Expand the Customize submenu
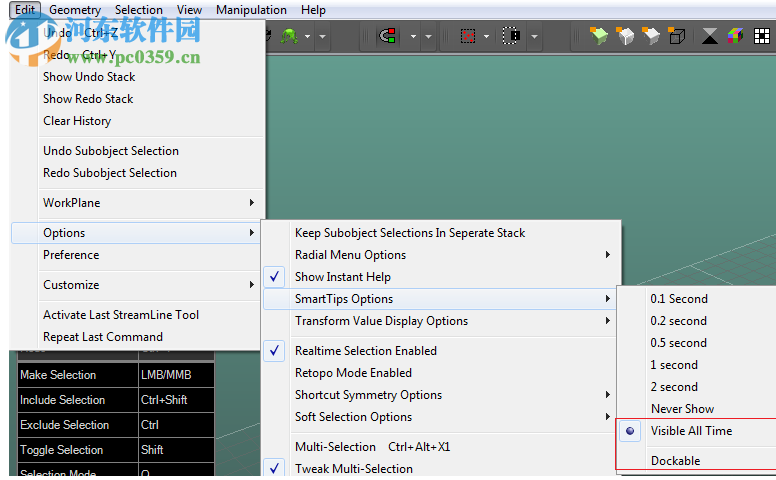The width and height of the screenshot is (776, 480). pyautogui.click(x=252, y=285)
